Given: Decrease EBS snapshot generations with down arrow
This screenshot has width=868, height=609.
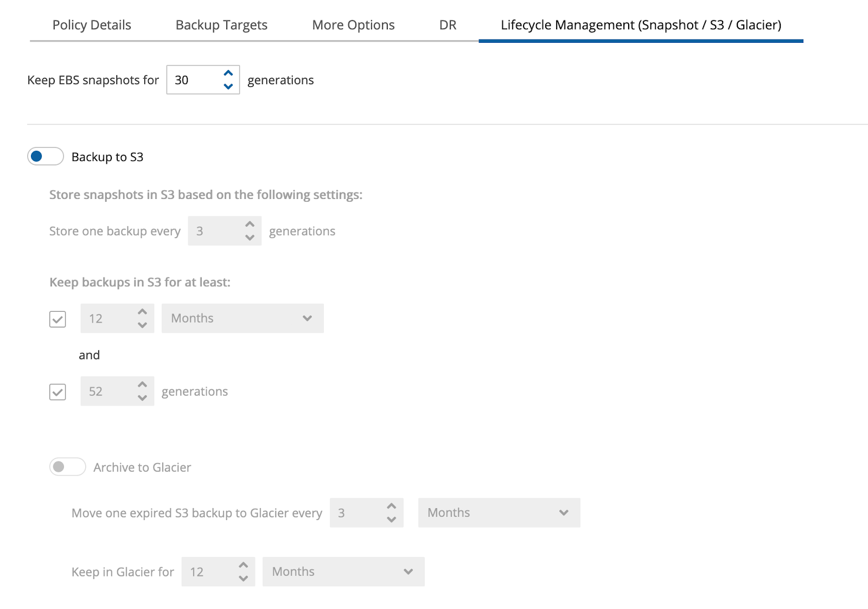Looking at the screenshot, I should (228, 86).
